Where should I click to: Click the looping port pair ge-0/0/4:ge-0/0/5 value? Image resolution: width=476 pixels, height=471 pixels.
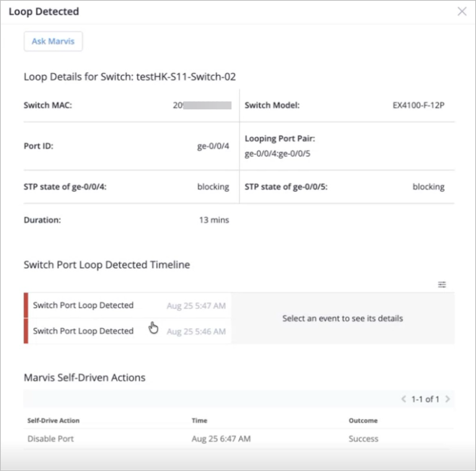[x=278, y=154]
